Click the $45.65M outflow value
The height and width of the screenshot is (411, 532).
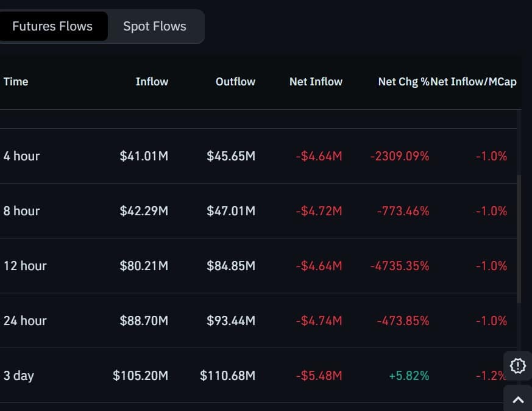[231, 156]
